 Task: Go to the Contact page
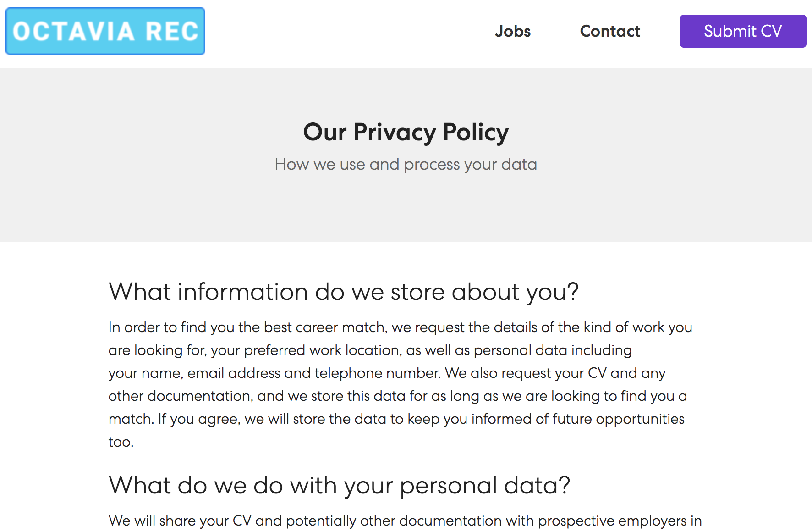610,31
